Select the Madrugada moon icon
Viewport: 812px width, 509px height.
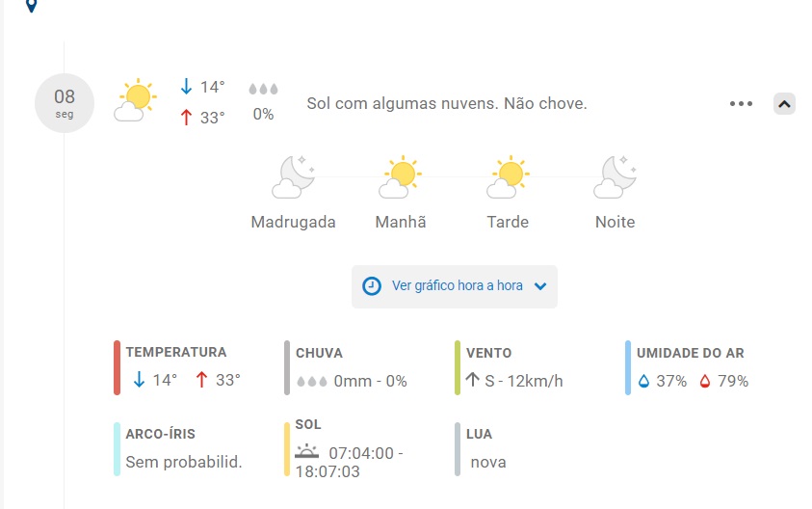click(294, 176)
